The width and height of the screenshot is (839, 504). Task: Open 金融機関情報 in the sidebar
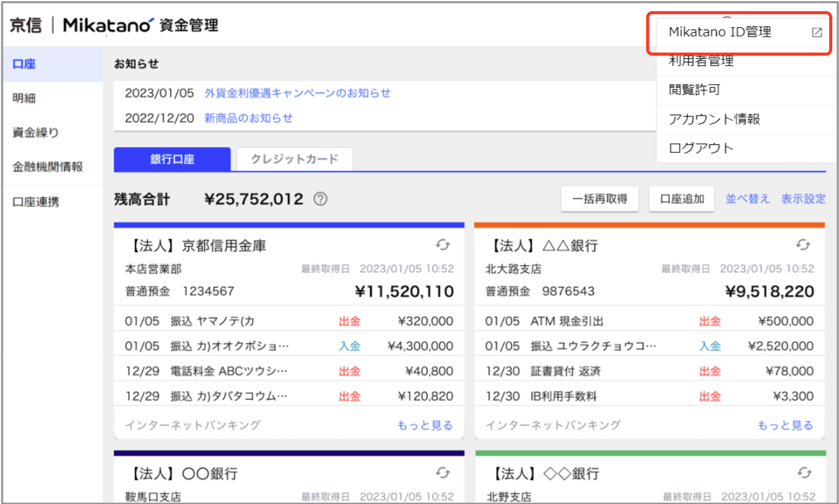coord(52,167)
